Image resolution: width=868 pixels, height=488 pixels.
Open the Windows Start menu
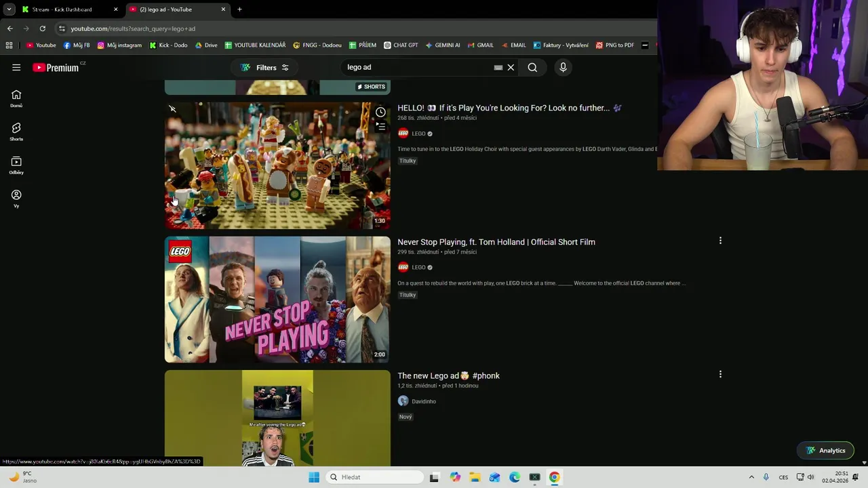pos(314,477)
